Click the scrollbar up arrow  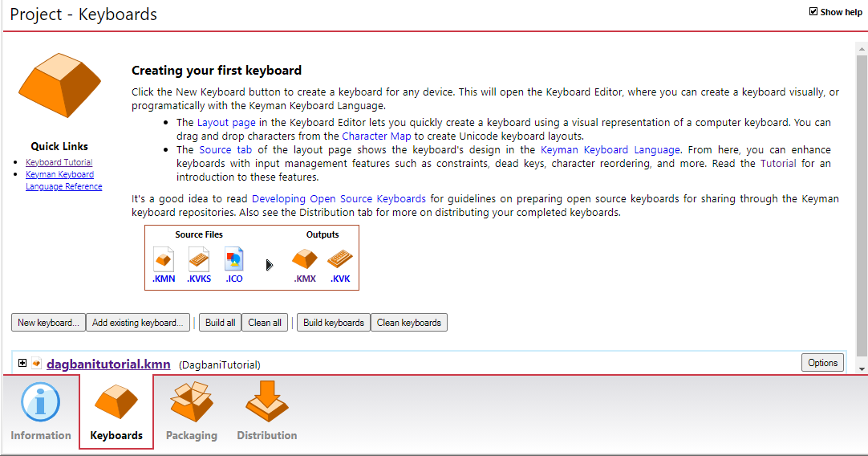point(862,49)
